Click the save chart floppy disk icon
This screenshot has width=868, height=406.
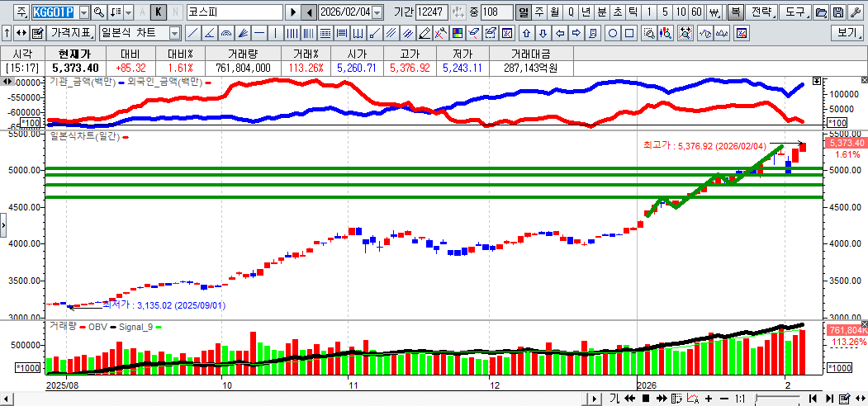pyautogui.click(x=838, y=12)
